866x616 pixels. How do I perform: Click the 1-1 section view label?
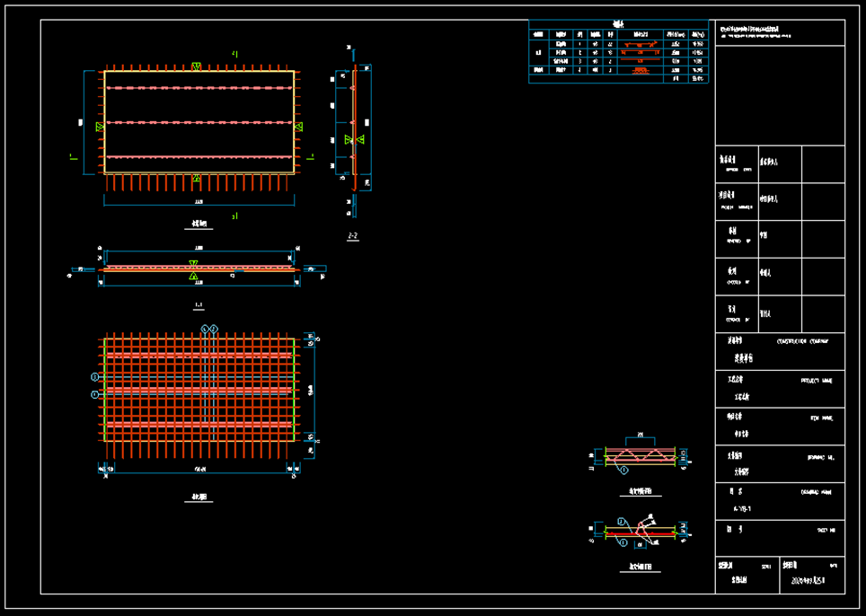199,304
